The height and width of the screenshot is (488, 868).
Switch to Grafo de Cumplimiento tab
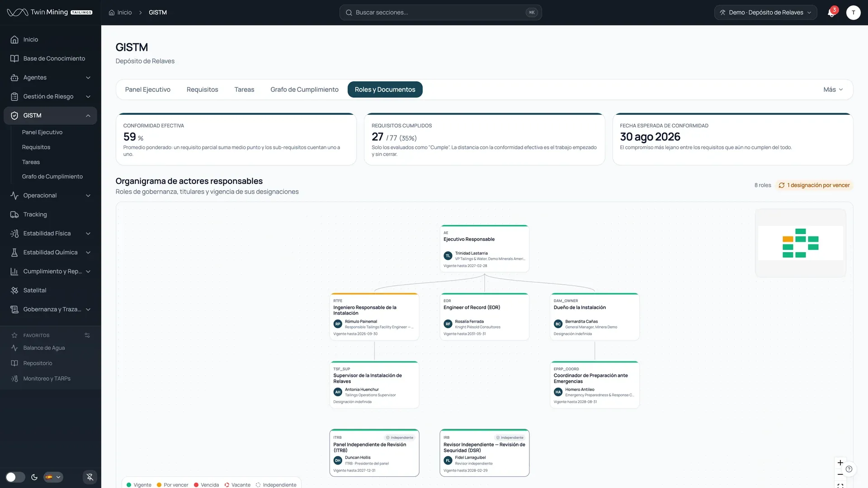point(304,89)
